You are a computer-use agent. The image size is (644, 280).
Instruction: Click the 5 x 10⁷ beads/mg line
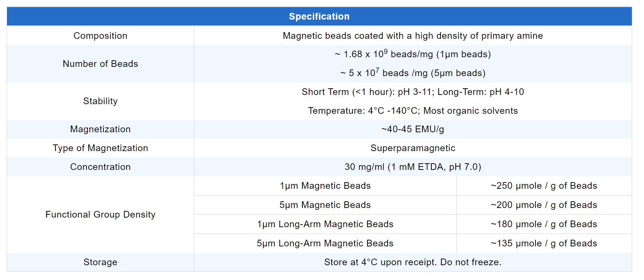[412, 73]
